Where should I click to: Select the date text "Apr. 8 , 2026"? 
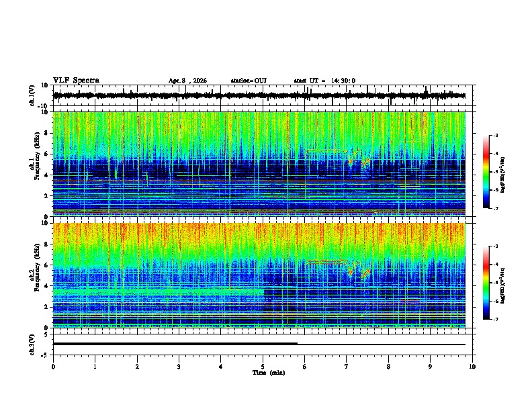tap(187, 81)
